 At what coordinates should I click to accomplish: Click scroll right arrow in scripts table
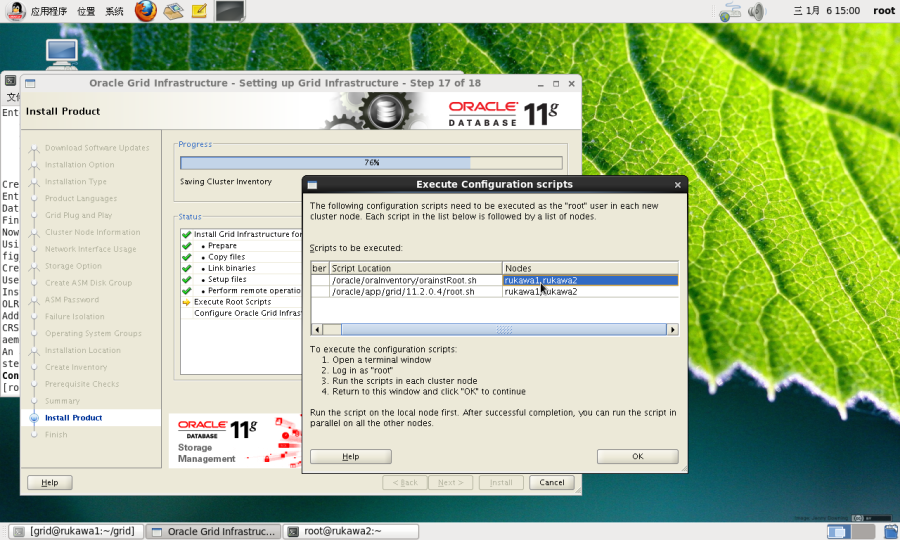pyautogui.click(x=672, y=329)
